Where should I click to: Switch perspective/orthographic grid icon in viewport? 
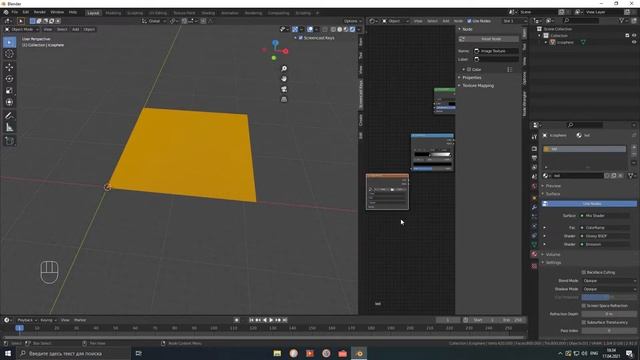pos(284,99)
